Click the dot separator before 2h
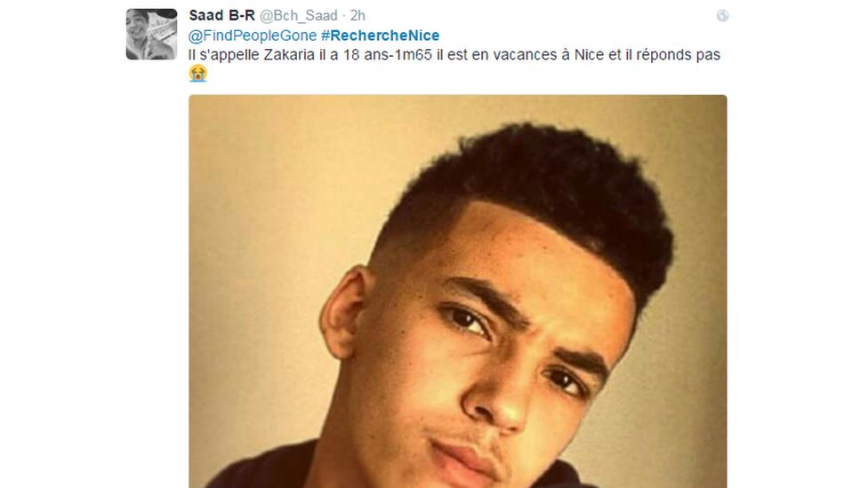The height and width of the screenshot is (488, 868). pyautogui.click(x=343, y=16)
